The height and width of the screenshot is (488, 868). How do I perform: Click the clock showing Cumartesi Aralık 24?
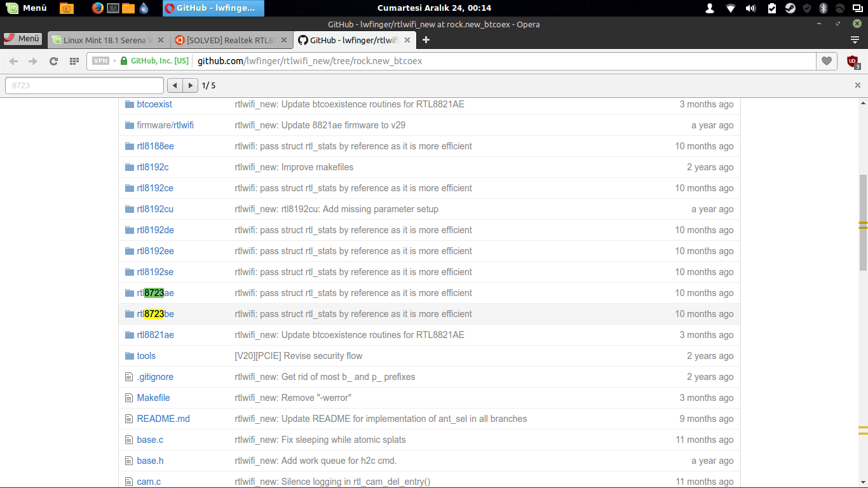(434, 8)
